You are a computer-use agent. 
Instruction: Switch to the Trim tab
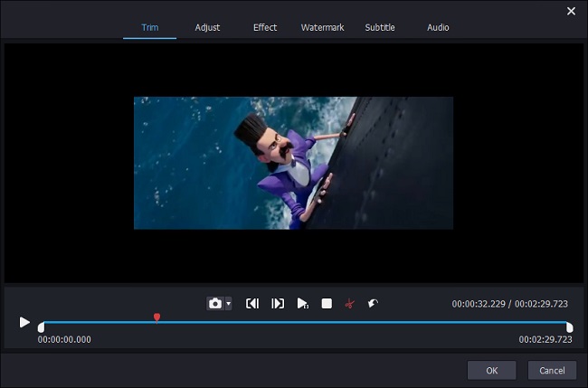pyautogui.click(x=149, y=27)
